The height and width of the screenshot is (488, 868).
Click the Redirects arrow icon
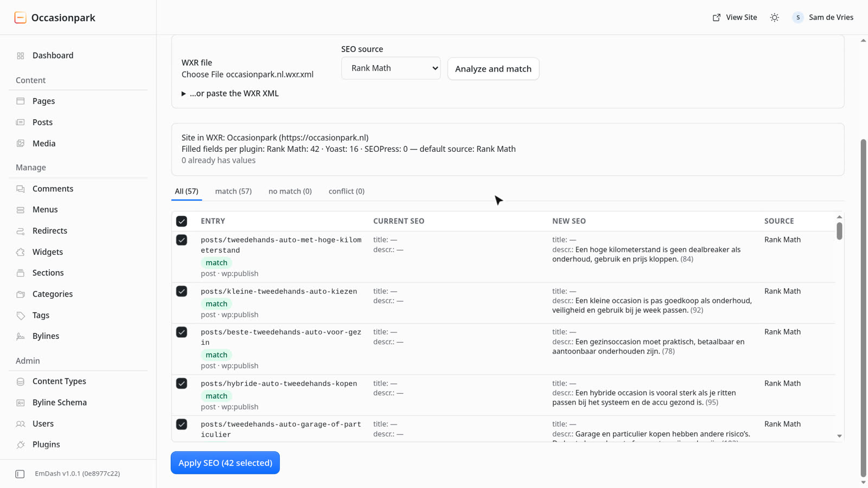tap(21, 231)
